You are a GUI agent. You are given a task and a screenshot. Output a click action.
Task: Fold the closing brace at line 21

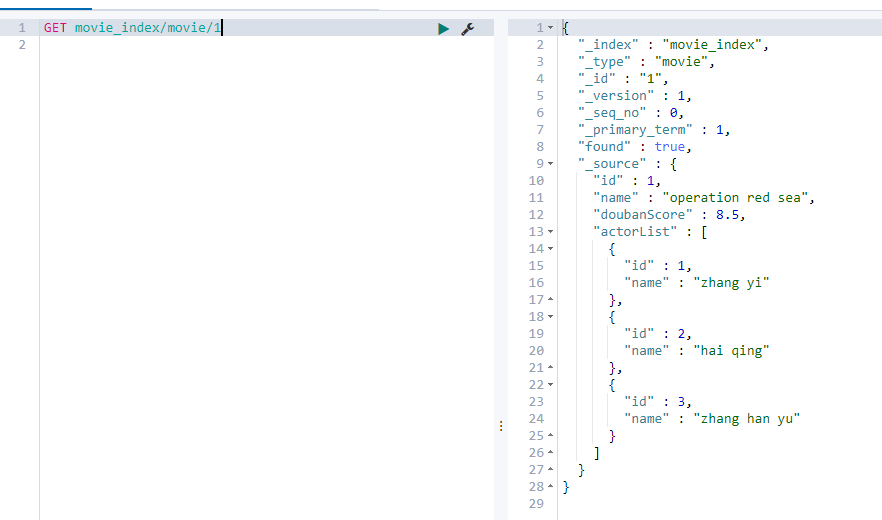[x=551, y=367]
